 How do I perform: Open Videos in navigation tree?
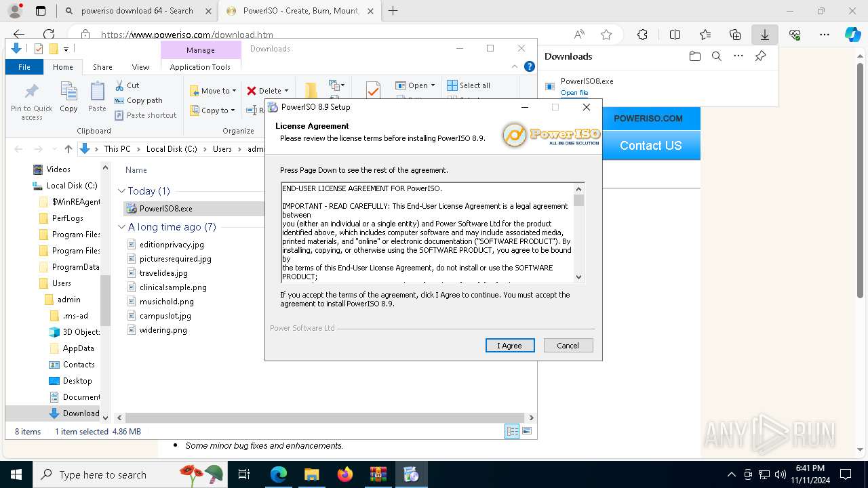[58, 169]
